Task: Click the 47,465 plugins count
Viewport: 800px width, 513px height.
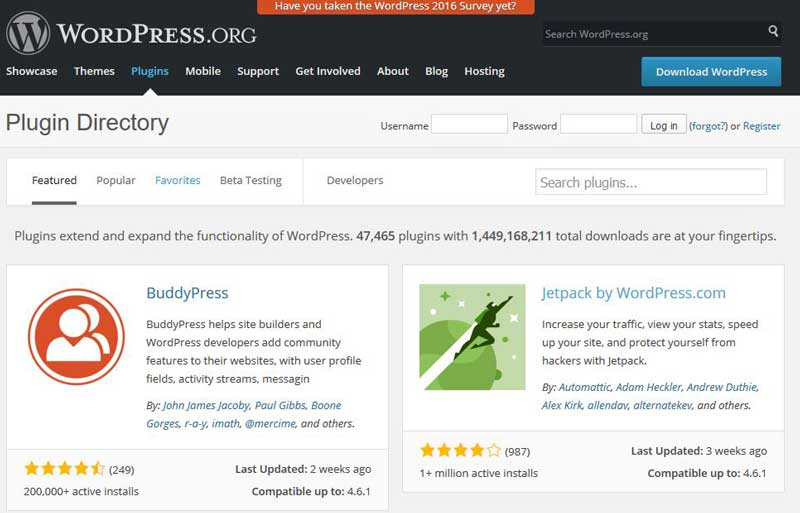Action: 376,236
